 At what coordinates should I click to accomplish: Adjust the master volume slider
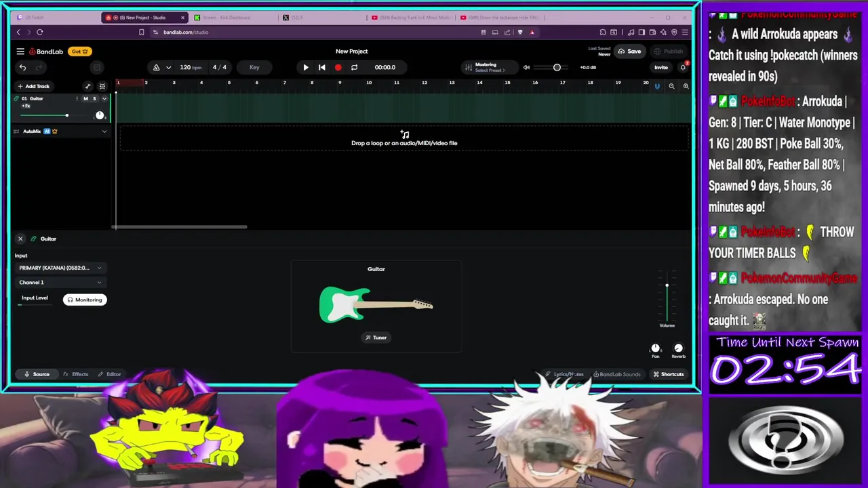tap(557, 67)
